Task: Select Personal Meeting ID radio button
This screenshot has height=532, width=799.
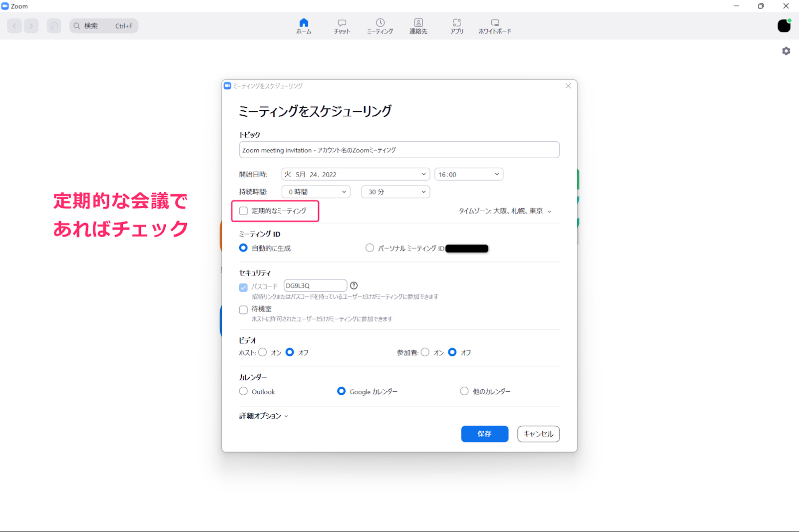Action: (x=370, y=248)
